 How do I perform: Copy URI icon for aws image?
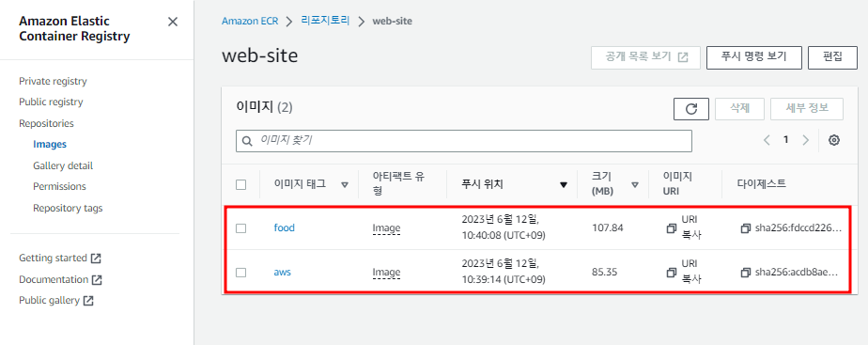coord(672,273)
